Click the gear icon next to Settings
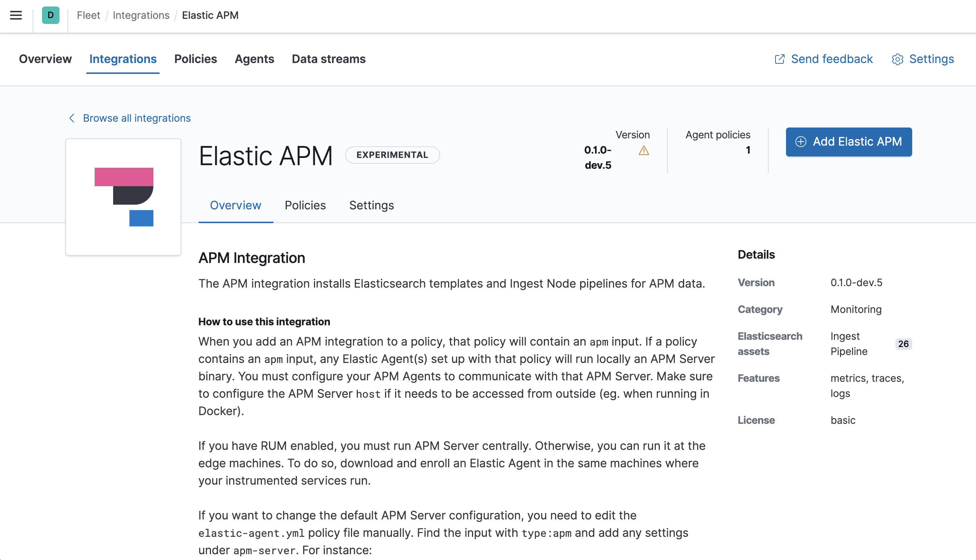The height and width of the screenshot is (560, 976). (898, 59)
